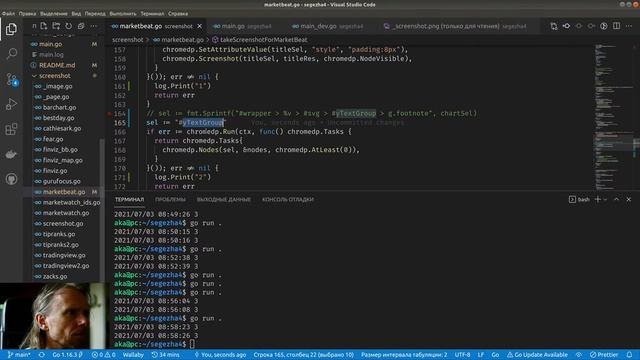Switch to the _screenshot.png editor tab
640x360 pixels.
click(x=455, y=26)
